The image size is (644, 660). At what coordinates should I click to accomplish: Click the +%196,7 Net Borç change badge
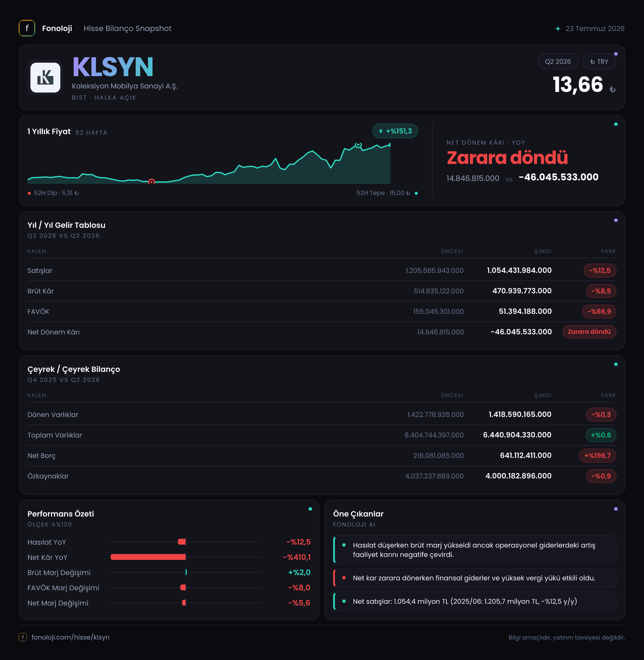point(598,455)
